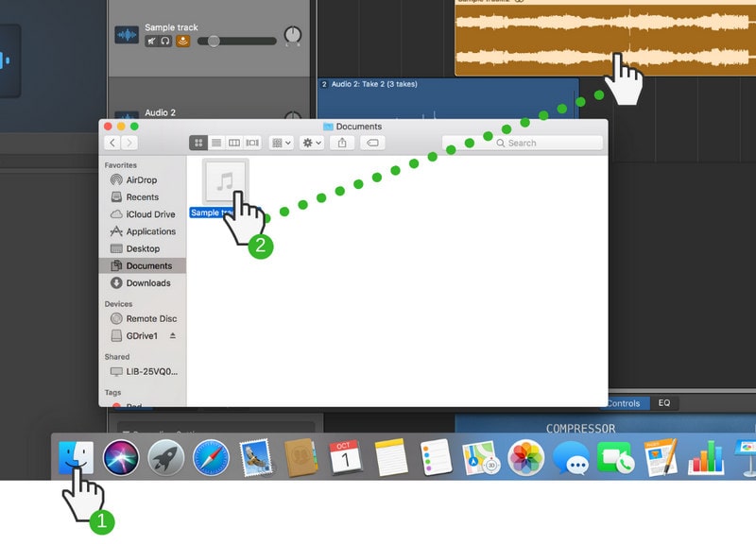Open the gear Action dropdown menu
Image resolution: width=756 pixels, height=544 pixels.
click(x=311, y=143)
